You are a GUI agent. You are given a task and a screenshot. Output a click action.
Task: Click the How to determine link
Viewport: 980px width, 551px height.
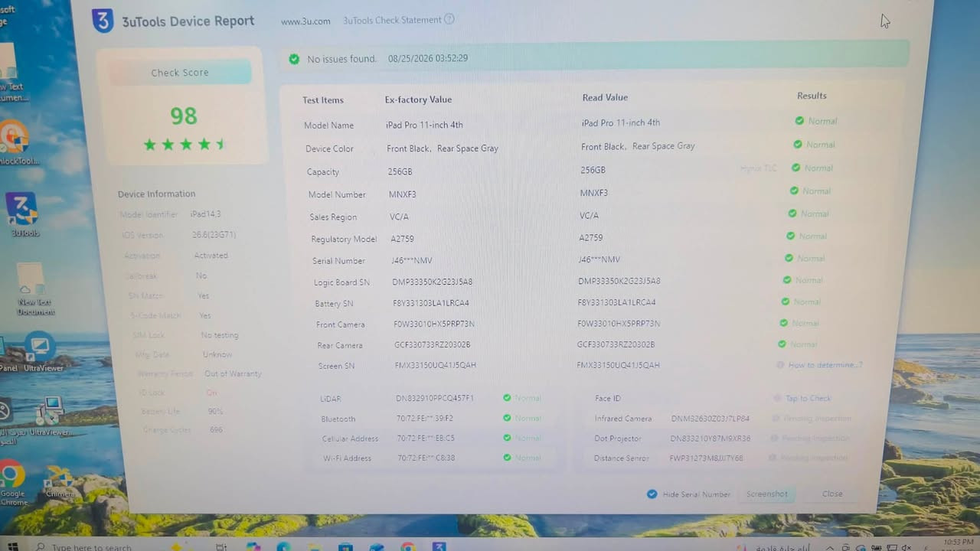tap(825, 365)
